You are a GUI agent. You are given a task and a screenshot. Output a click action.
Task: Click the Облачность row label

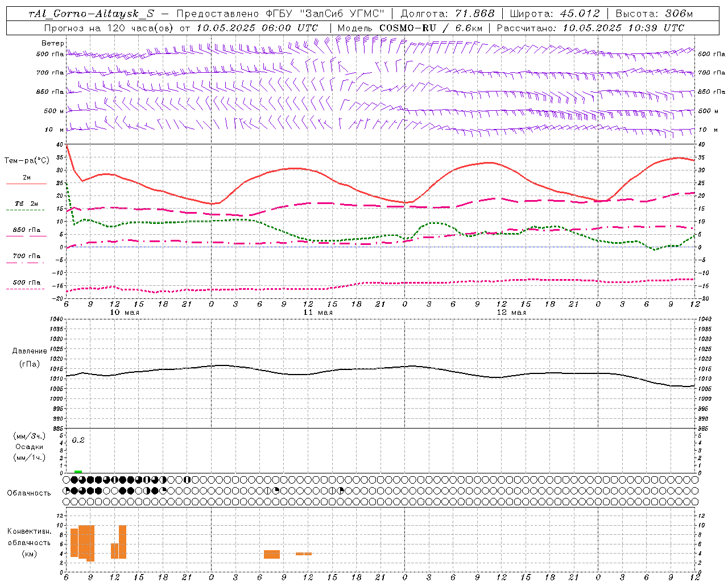(29, 493)
